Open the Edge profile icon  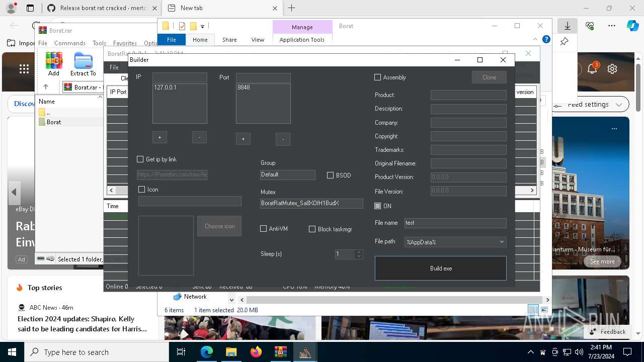pos(11,8)
